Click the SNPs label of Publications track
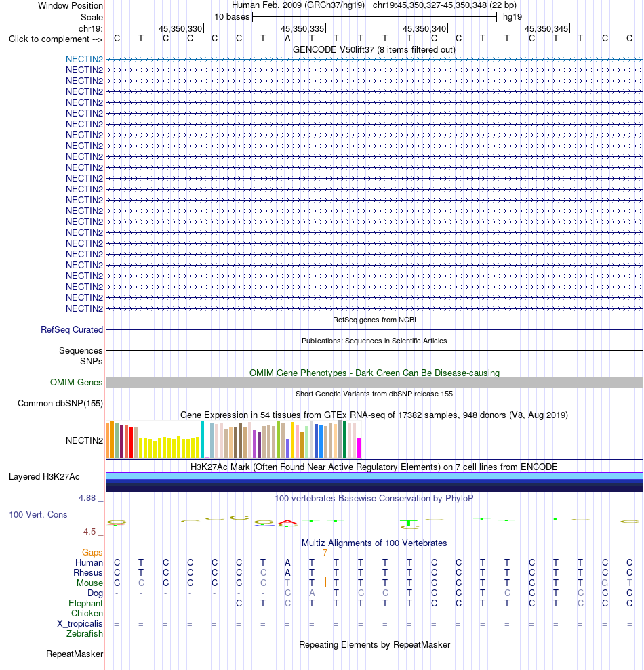Image resolution: width=644 pixels, height=670 pixels. (91, 361)
